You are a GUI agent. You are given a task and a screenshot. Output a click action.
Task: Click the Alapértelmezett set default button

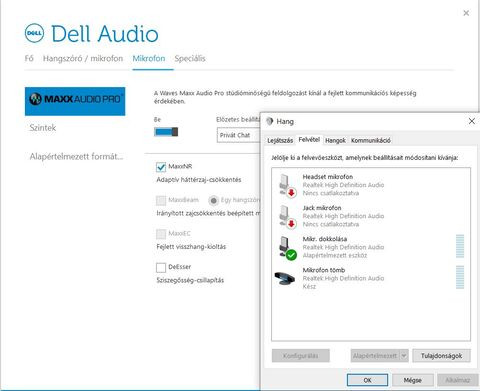pos(375,356)
